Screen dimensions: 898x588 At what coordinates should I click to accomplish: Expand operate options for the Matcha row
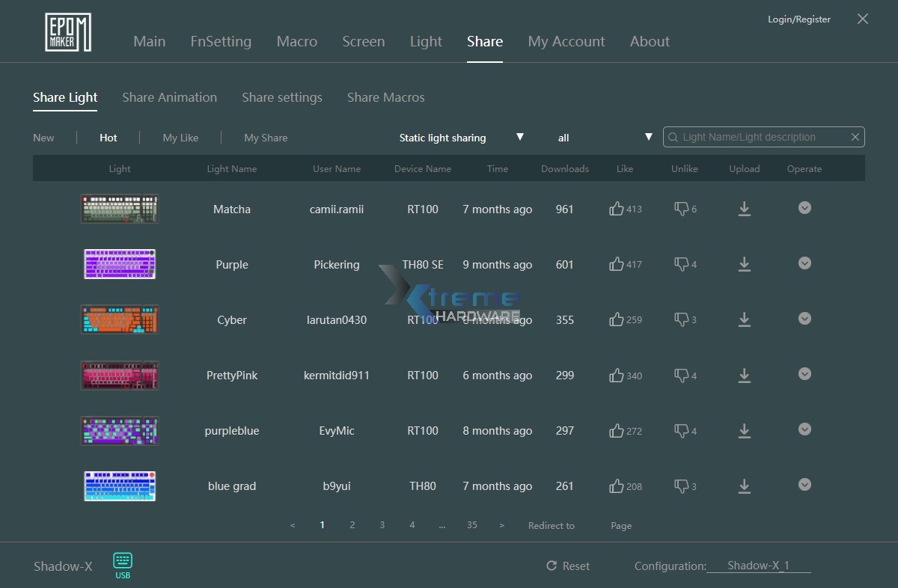pyautogui.click(x=804, y=208)
